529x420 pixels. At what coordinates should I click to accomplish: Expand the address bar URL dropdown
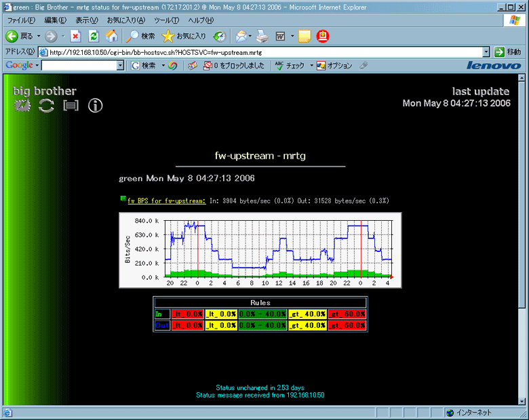click(486, 51)
